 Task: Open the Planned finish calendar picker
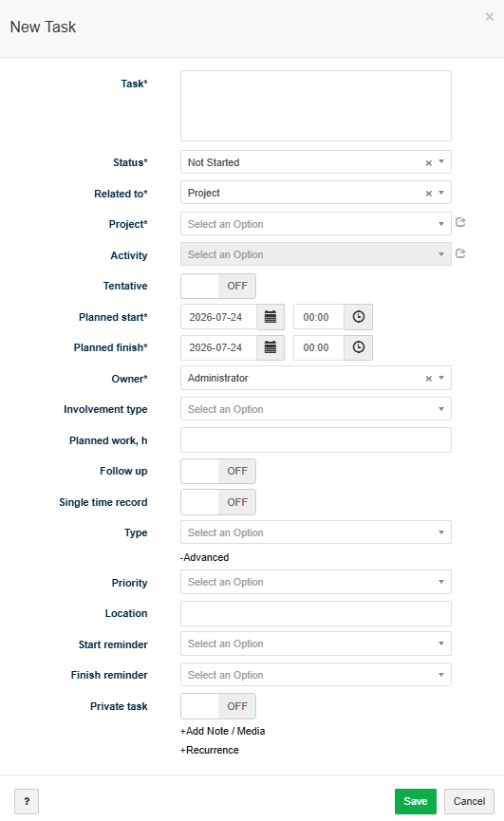tap(271, 347)
